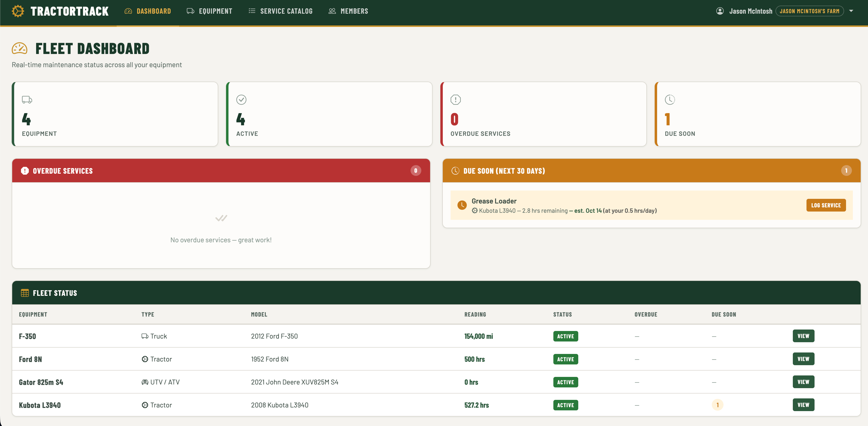View the Ford 8N equipment details
This screenshot has width=868, height=426.
[803, 359]
